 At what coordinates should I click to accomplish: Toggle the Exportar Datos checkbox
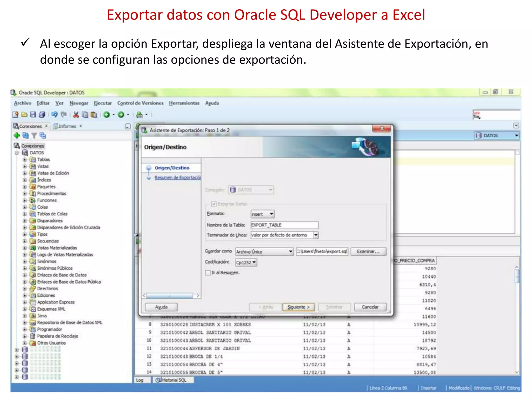(x=214, y=204)
